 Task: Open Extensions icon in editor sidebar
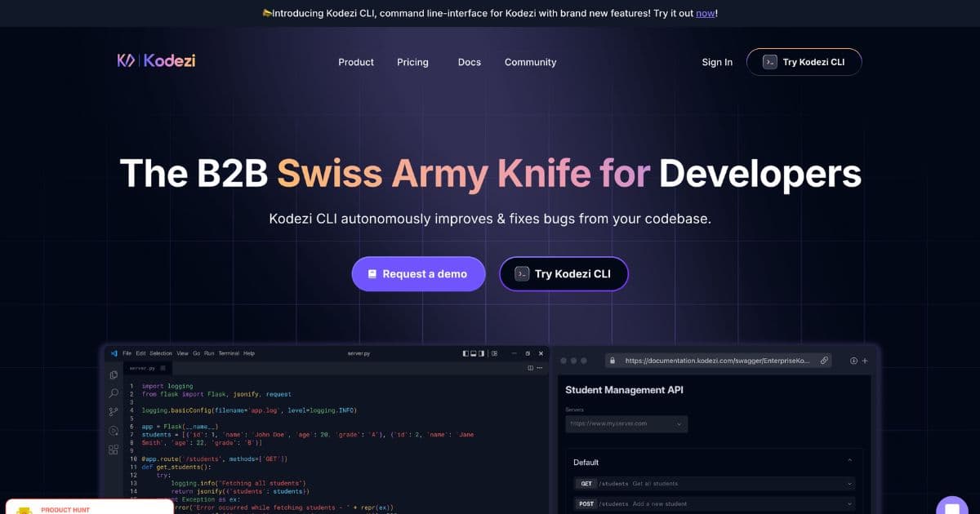click(114, 450)
